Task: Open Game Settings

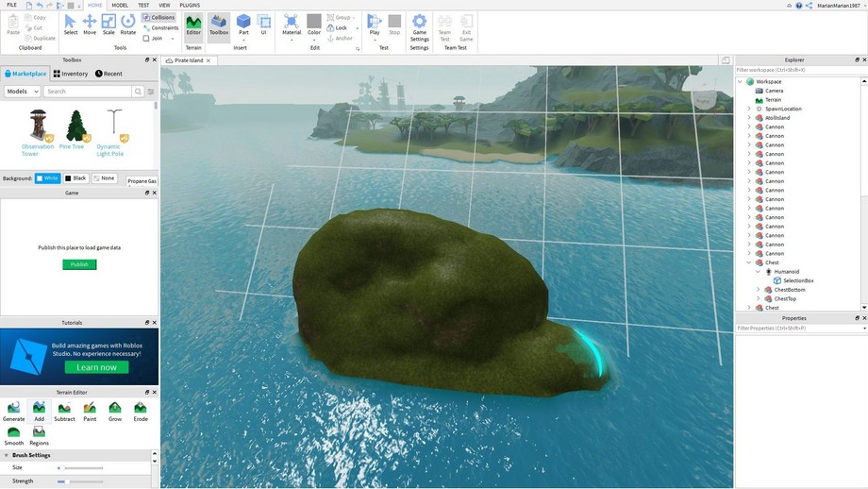Action: click(x=419, y=24)
